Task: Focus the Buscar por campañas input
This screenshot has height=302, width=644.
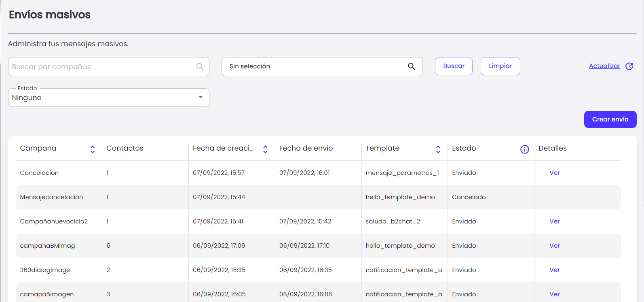Action: pyautogui.click(x=101, y=67)
